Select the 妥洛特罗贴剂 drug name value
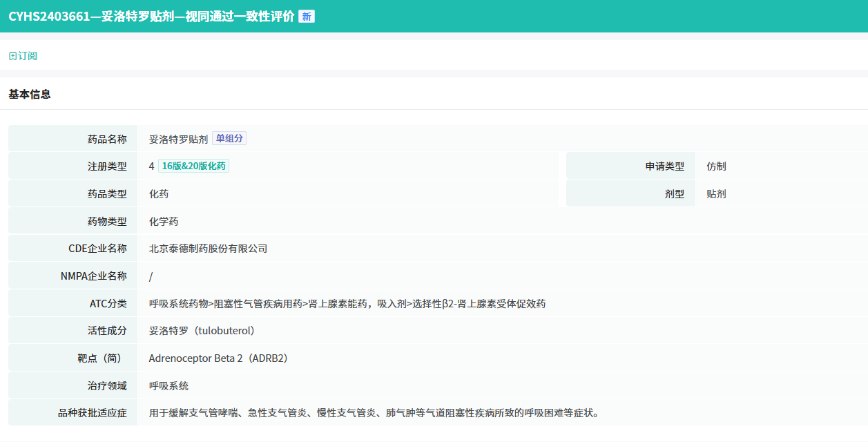 (178, 139)
